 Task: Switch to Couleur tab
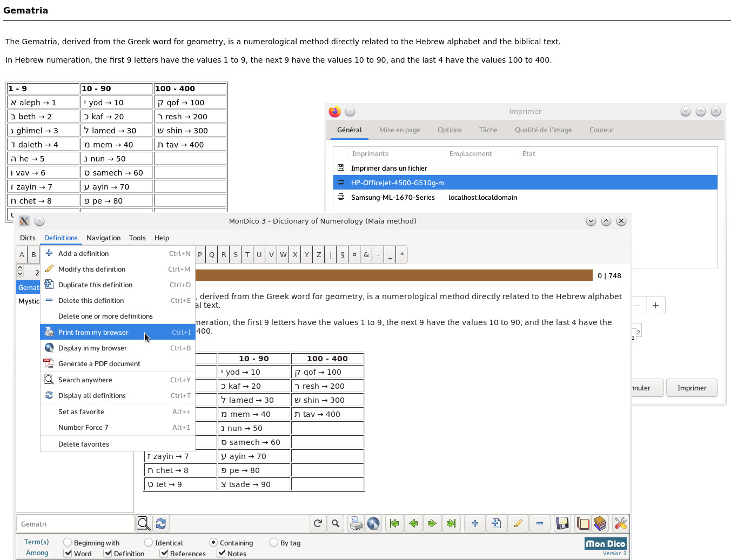tap(601, 130)
